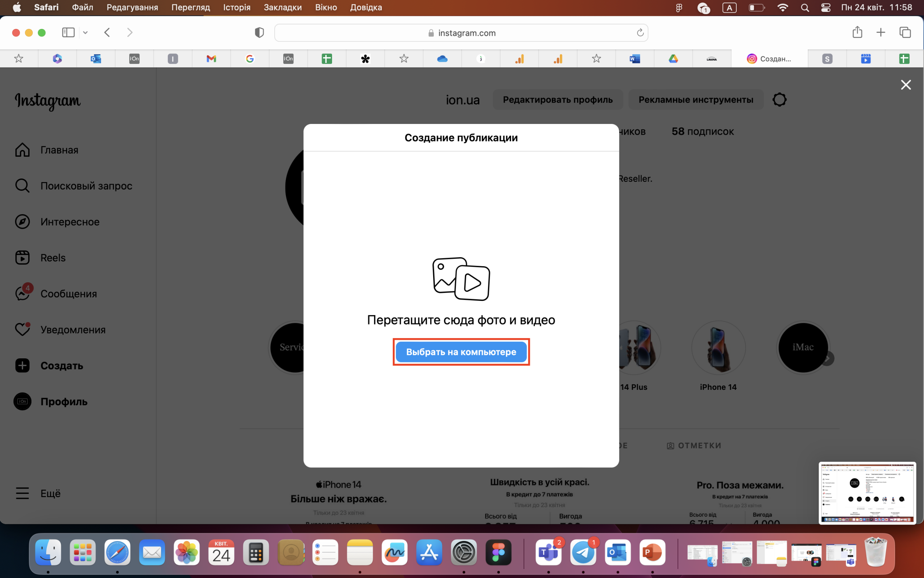Switch to the Gmail tab
Screen dimensions: 924x578
pyautogui.click(x=211, y=59)
